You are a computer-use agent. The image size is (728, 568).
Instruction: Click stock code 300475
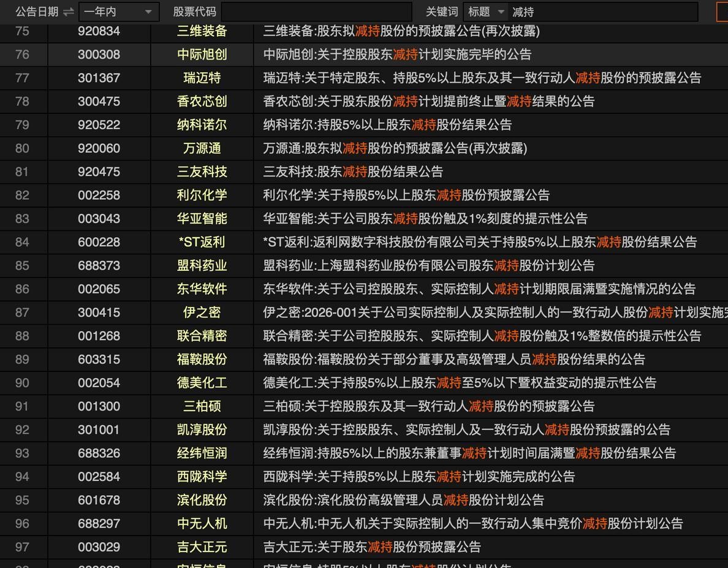click(99, 101)
